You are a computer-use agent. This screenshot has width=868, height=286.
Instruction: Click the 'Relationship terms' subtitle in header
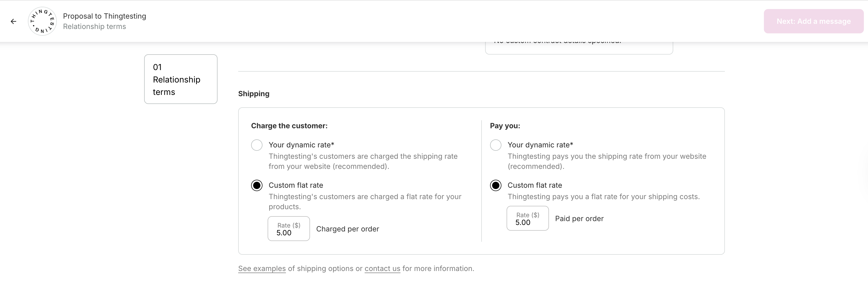(94, 27)
